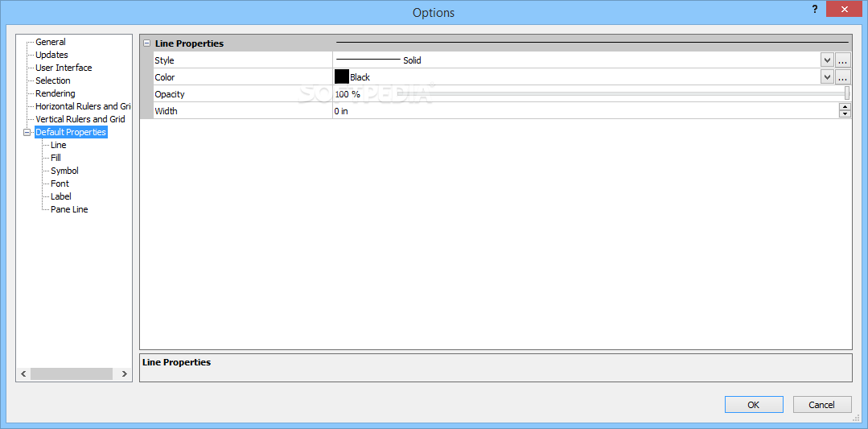Click the Opacity property label
The image size is (868, 429).
point(170,94)
